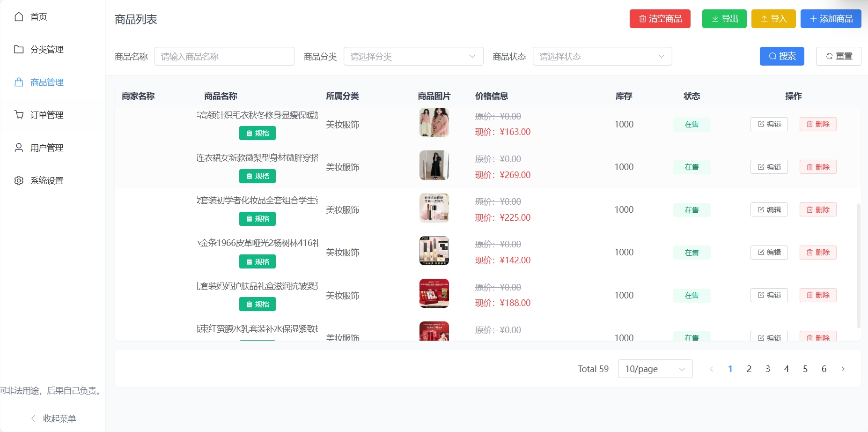Open 商品管理 in the sidebar menu
Screen dimensions: 868x432
tap(47, 82)
